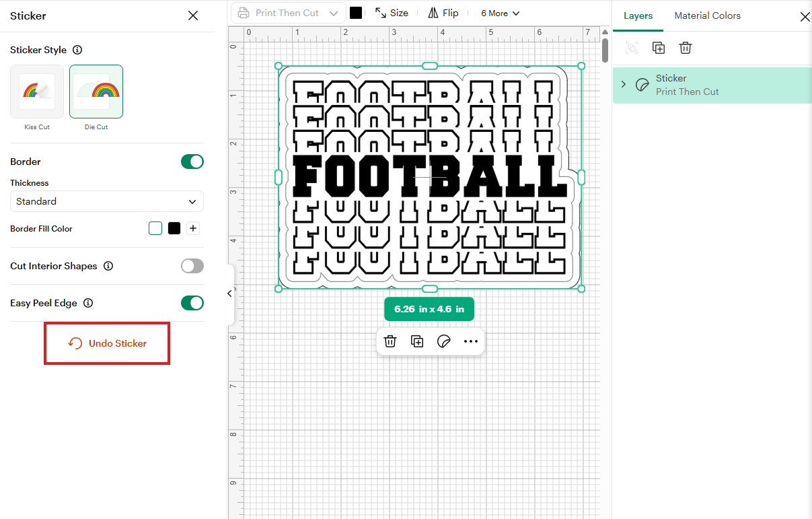This screenshot has width=812, height=519.
Task: Open the Thickness Standard dropdown
Action: [x=107, y=201]
